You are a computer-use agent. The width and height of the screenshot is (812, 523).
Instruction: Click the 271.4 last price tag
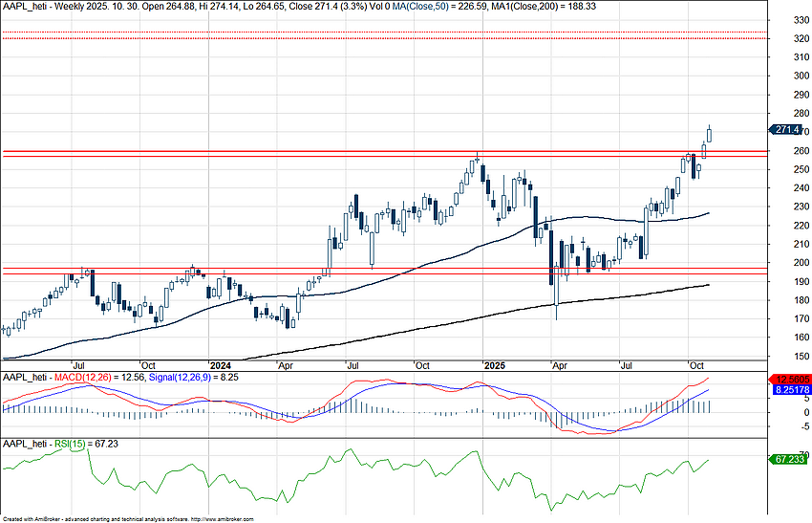789,129
